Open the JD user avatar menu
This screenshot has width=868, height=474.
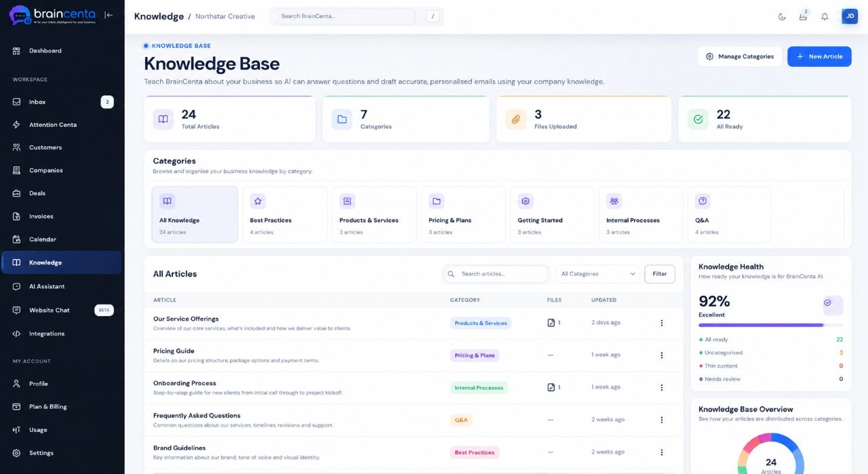850,16
